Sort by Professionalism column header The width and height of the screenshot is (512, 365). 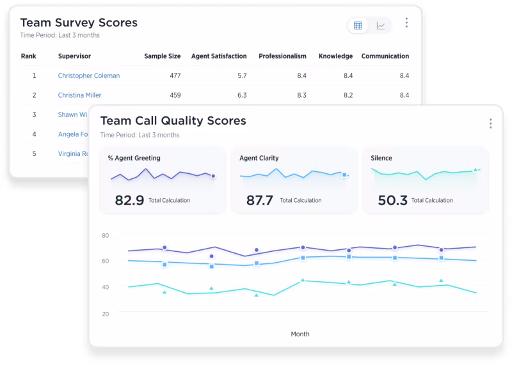click(x=282, y=56)
